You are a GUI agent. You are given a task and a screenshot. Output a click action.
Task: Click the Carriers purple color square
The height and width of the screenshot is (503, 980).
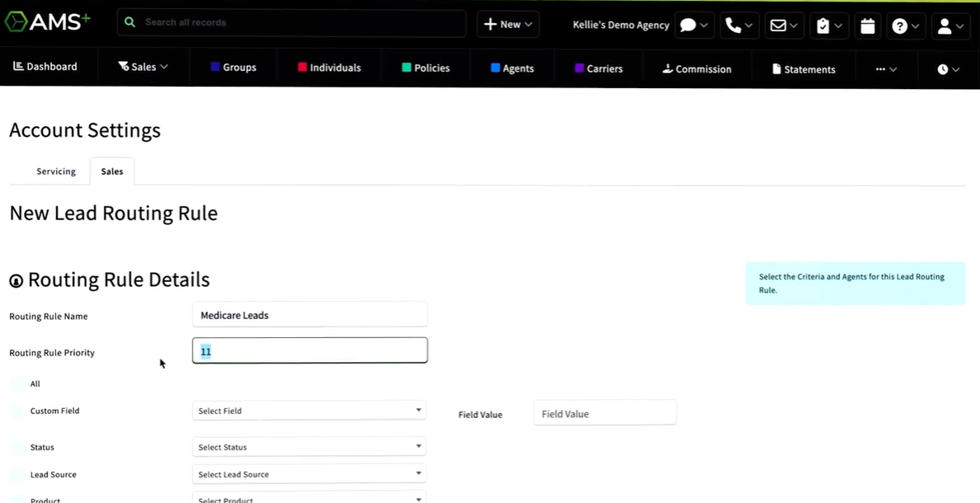coord(579,68)
